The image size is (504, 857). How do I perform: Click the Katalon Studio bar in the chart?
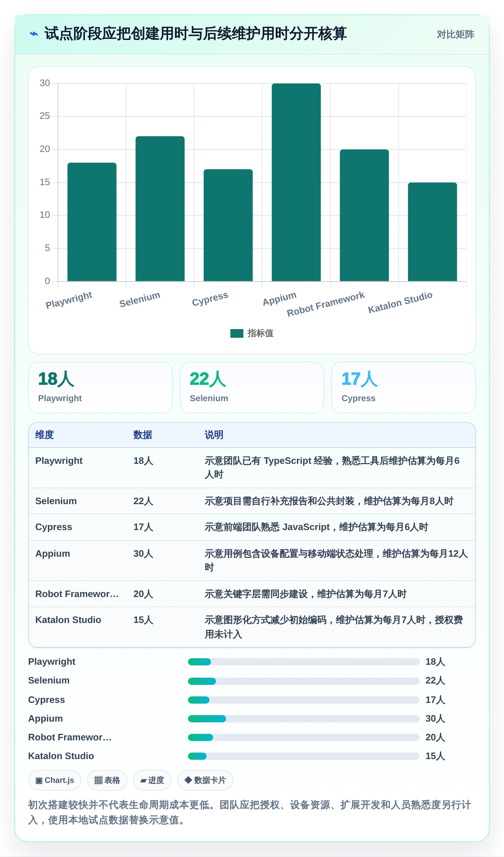(x=432, y=232)
